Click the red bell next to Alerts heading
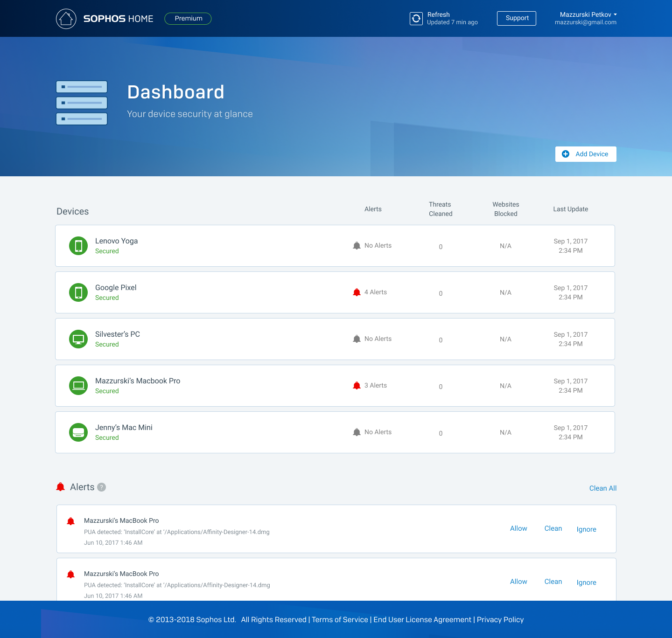Screen dimensions: 672x638 point(61,487)
